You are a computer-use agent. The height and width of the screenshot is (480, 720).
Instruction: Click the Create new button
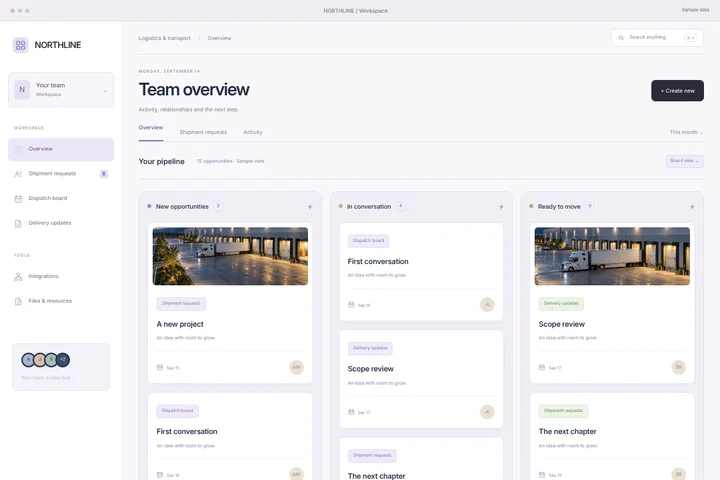(x=677, y=90)
